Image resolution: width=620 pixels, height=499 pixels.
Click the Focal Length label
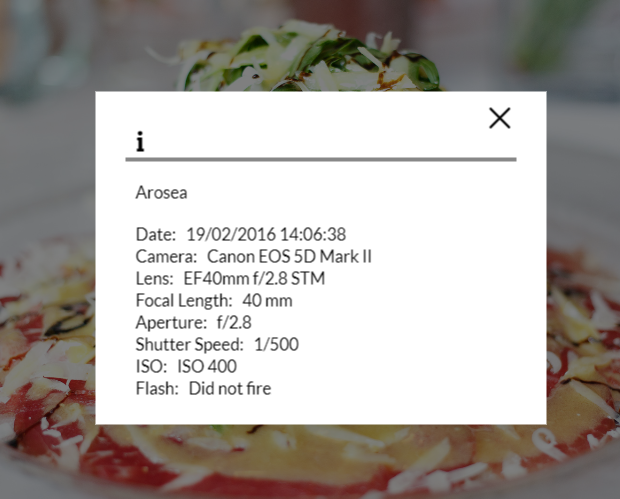(x=184, y=301)
